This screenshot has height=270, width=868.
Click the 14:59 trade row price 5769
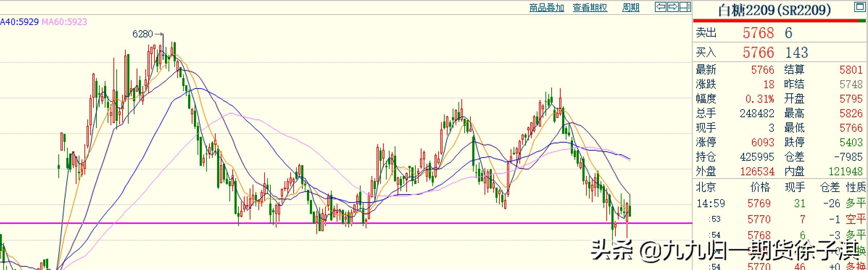(759, 203)
